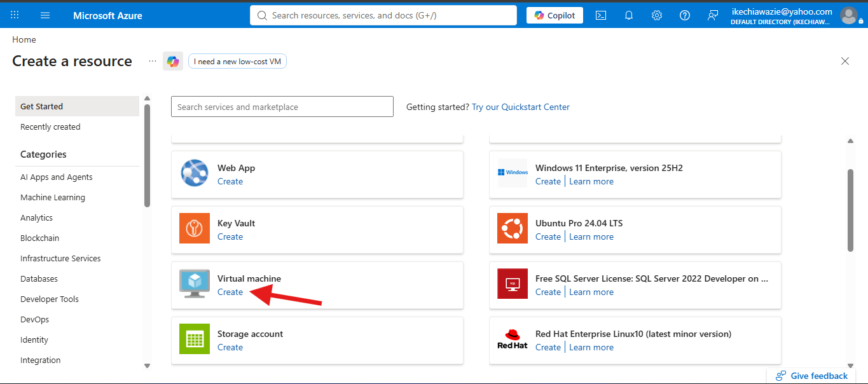The image size is (868, 384).
Task: Select Identity category
Action: click(34, 340)
